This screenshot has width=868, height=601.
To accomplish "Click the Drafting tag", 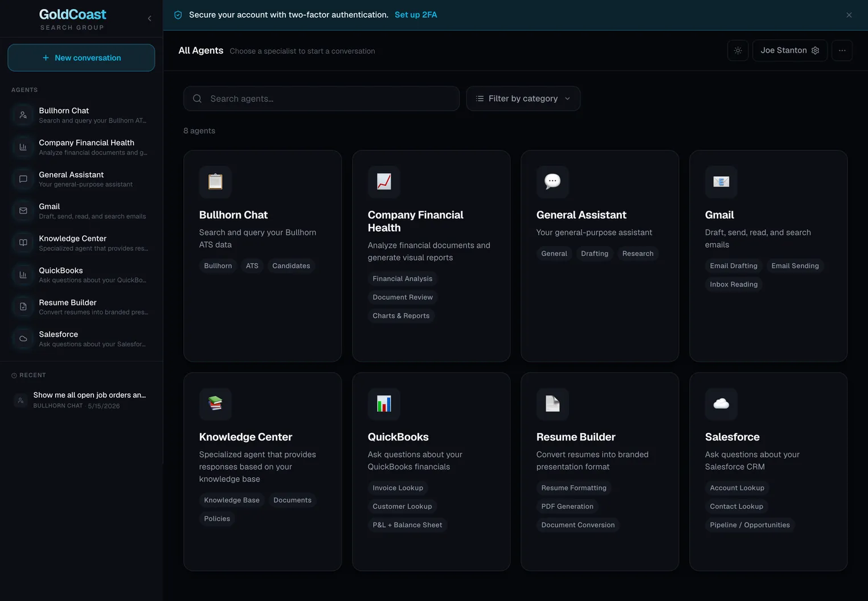I will 595,254.
